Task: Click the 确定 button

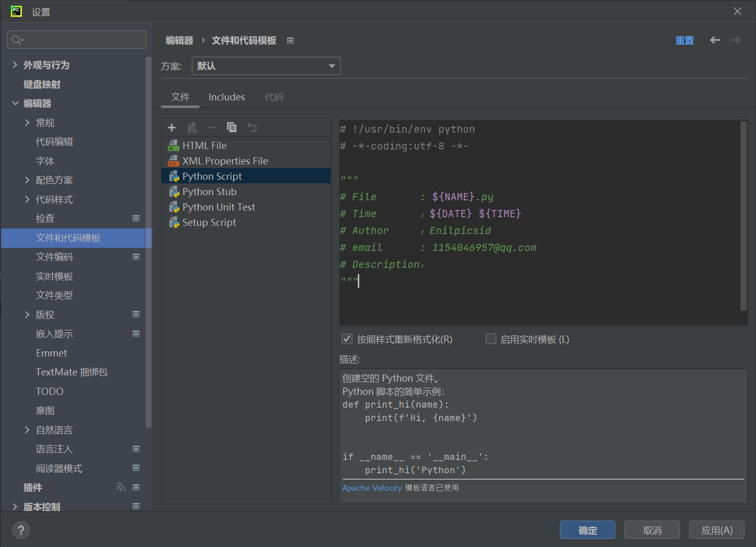Action: (x=587, y=530)
